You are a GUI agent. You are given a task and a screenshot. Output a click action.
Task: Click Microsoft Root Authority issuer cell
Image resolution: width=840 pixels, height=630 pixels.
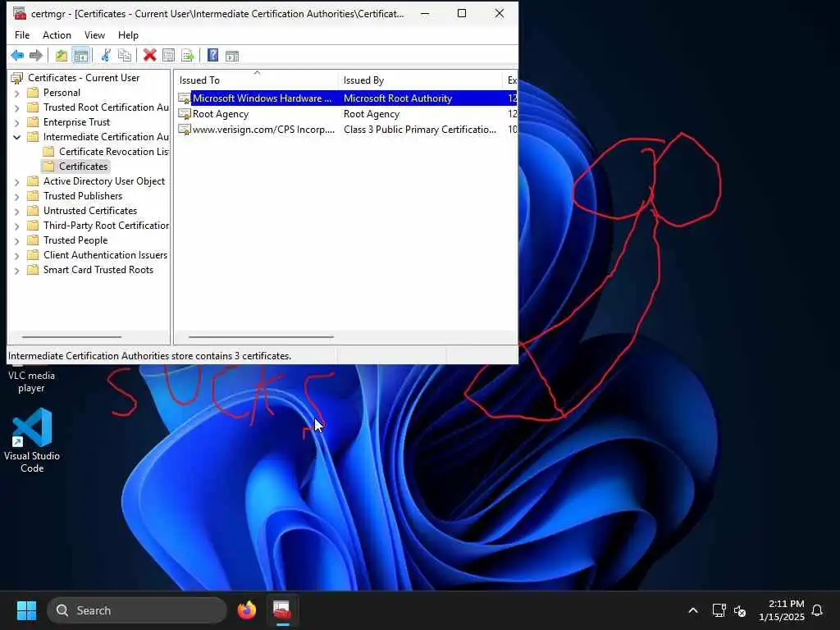click(x=398, y=98)
